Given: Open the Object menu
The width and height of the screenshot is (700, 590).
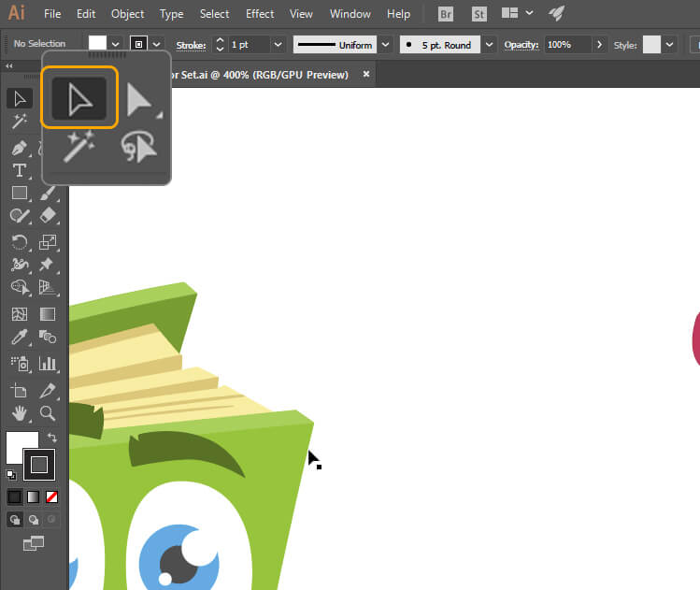Looking at the screenshot, I should pyautogui.click(x=128, y=14).
